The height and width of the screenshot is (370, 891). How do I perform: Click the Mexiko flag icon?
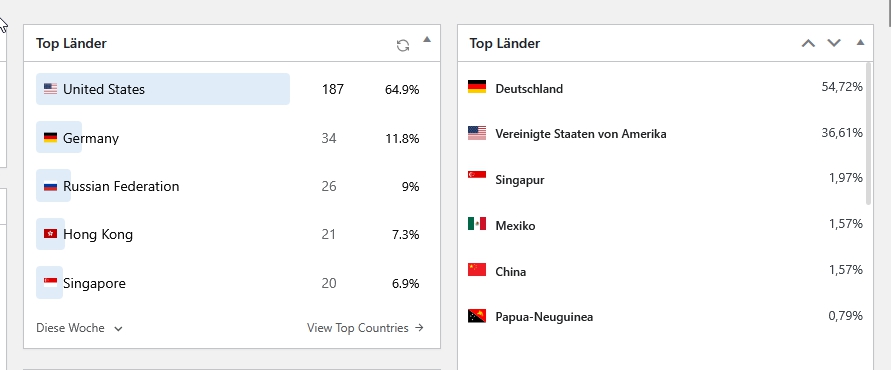(477, 223)
